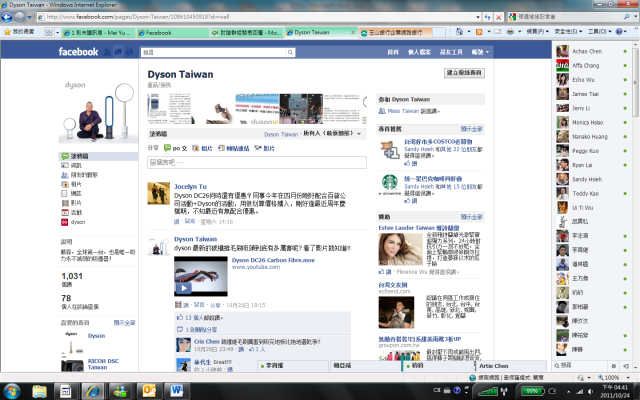Viewport: 640px width, 400px height.
Task: Click the create page button at top right
Action: click(464, 73)
